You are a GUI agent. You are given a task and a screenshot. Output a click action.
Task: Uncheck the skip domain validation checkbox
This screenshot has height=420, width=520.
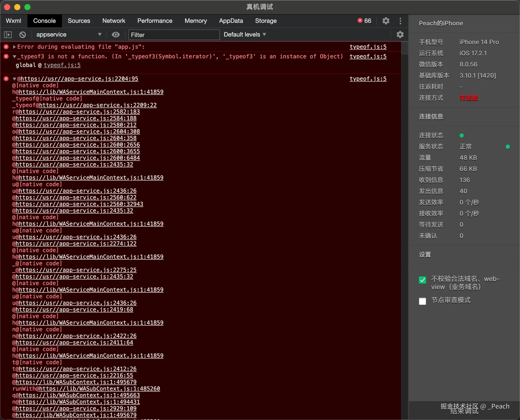(422, 280)
